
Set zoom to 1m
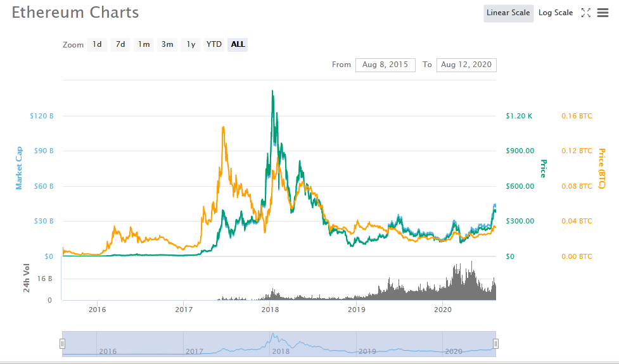click(144, 44)
